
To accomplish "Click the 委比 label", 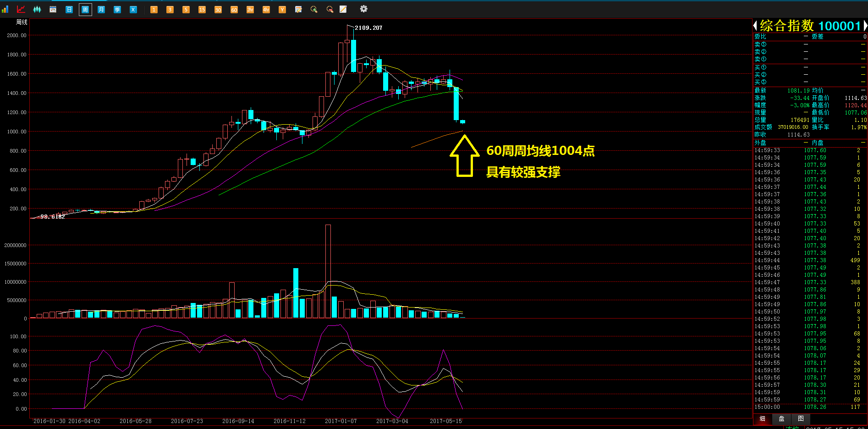I will click(x=760, y=37).
